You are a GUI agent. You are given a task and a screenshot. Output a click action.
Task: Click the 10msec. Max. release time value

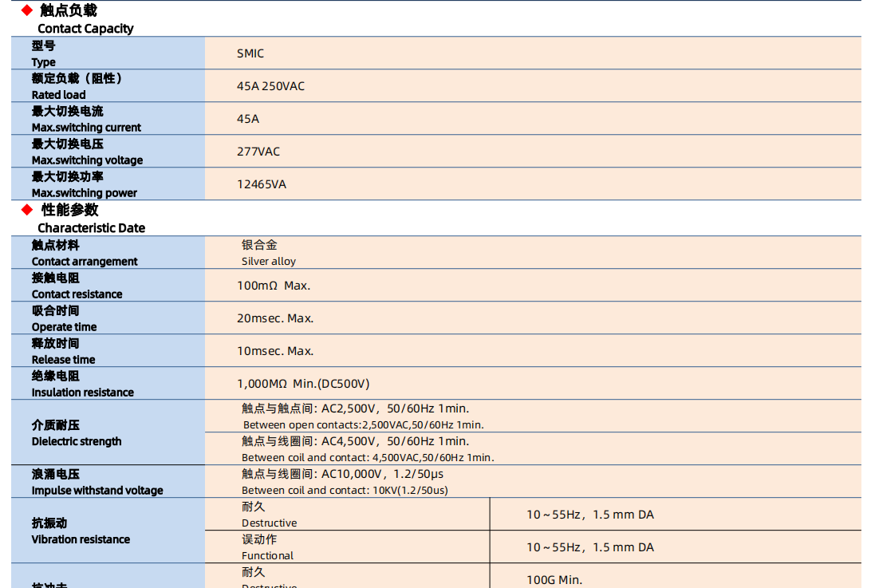click(275, 351)
